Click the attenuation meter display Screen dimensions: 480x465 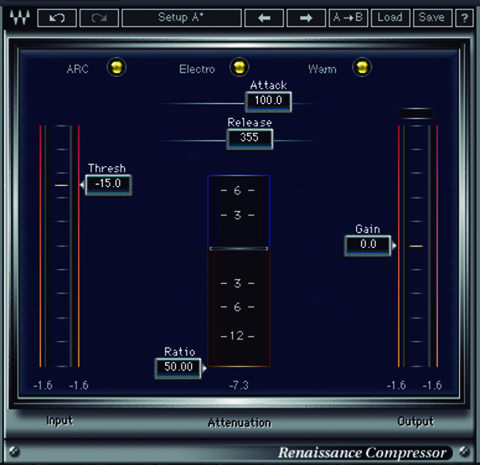click(239, 271)
